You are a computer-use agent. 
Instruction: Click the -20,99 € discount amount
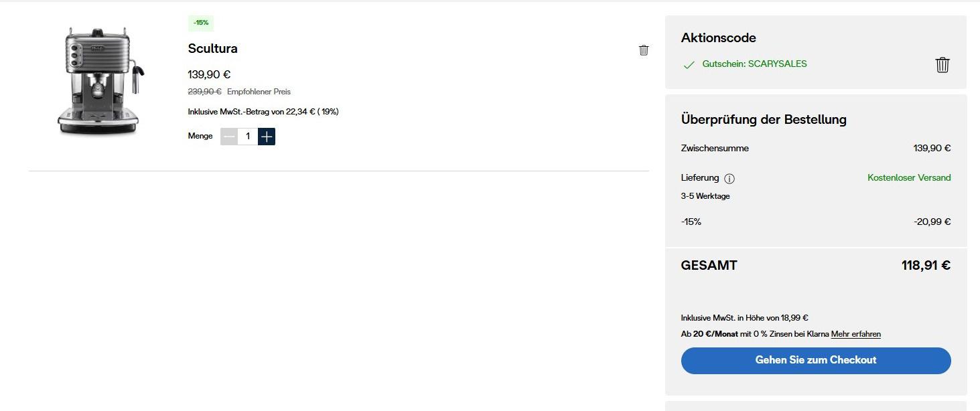click(932, 222)
